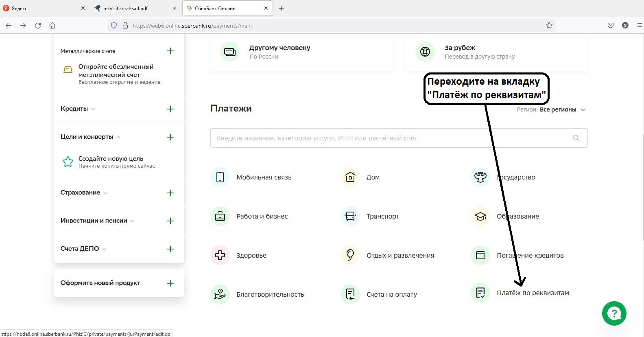Viewport: 644px width, 337px height.
Task: Reload the page with refresh button
Action: [x=38, y=25]
